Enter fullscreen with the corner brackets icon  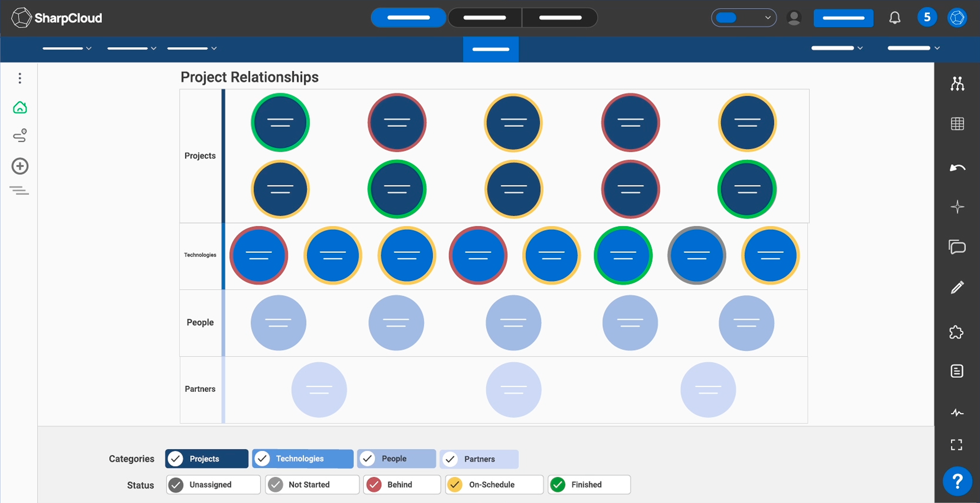(956, 444)
